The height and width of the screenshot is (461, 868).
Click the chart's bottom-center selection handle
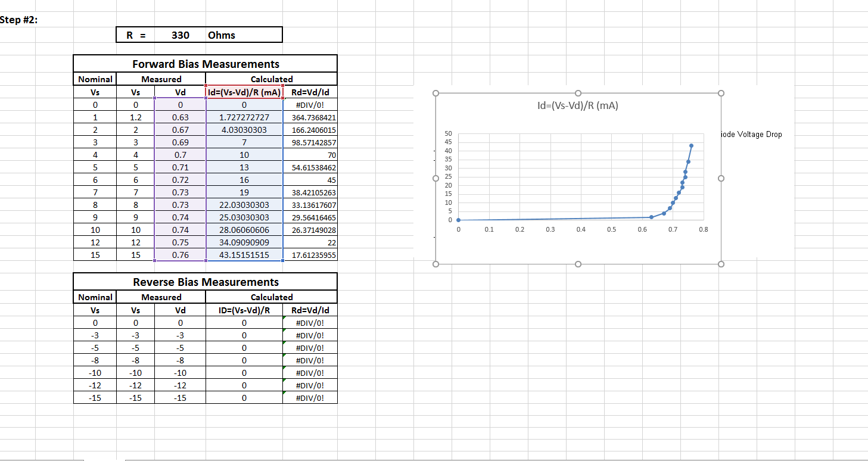(578, 264)
